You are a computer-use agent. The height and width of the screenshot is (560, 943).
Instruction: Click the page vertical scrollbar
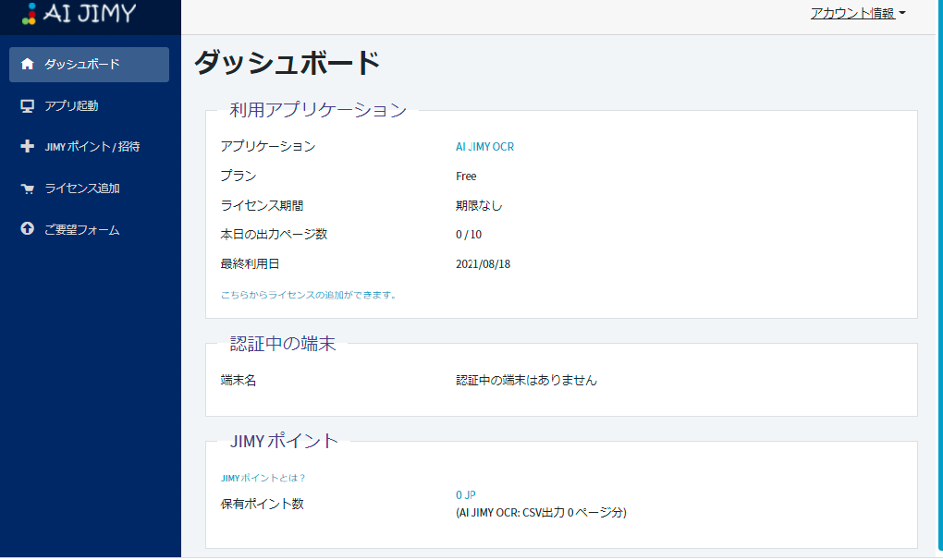click(940, 276)
